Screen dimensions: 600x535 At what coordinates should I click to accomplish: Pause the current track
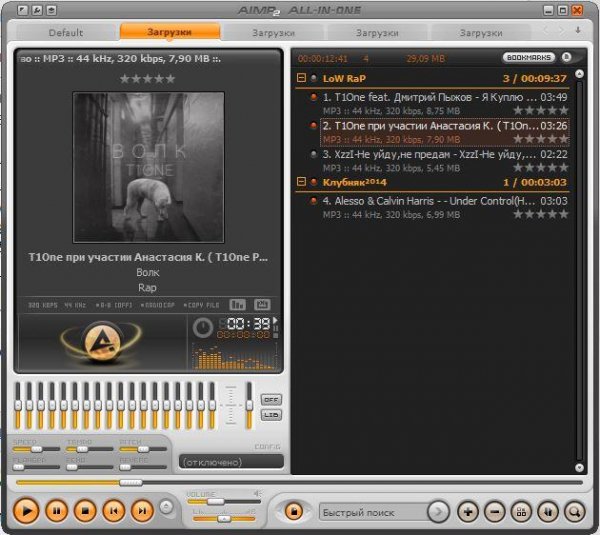(57, 510)
